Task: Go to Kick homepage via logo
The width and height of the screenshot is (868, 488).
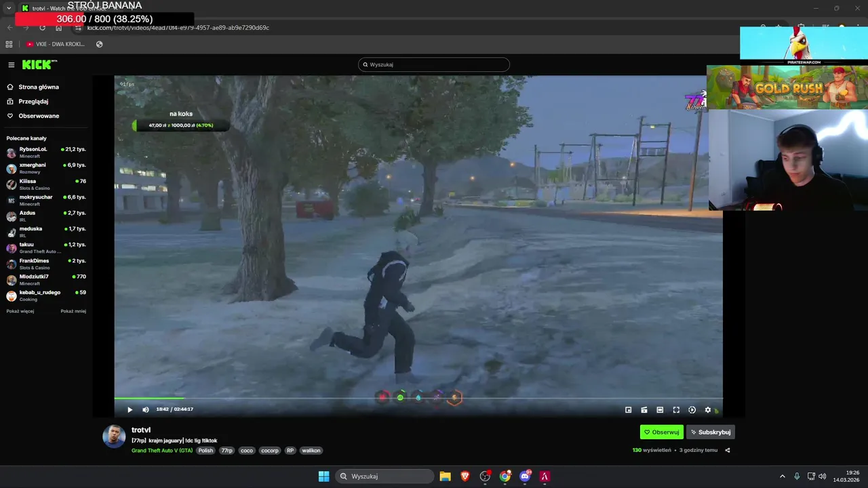Action: [x=39, y=64]
